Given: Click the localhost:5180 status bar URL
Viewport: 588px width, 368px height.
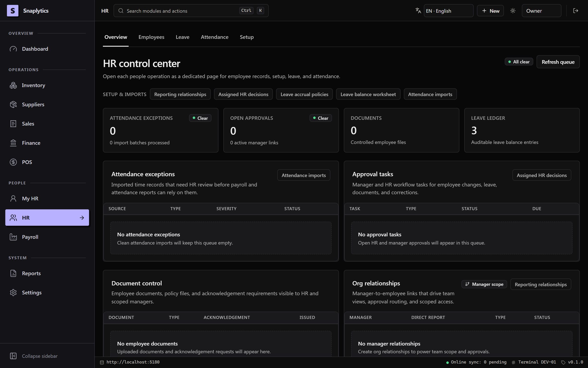Looking at the screenshot, I should pos(133,362).
